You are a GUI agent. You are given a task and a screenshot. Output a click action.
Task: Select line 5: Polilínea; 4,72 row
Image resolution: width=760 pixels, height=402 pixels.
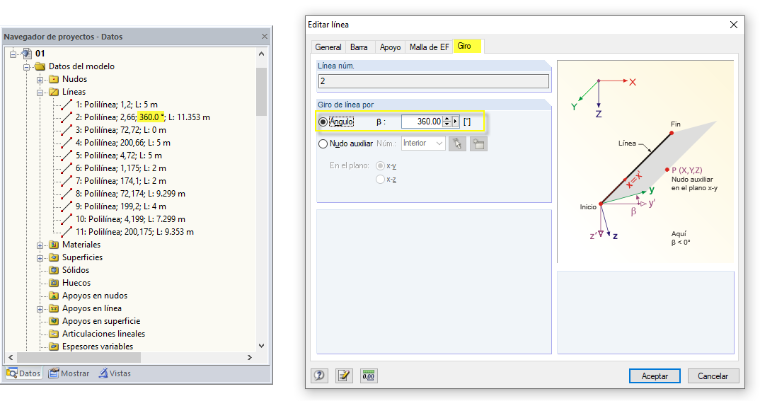[x=112, y=156]
